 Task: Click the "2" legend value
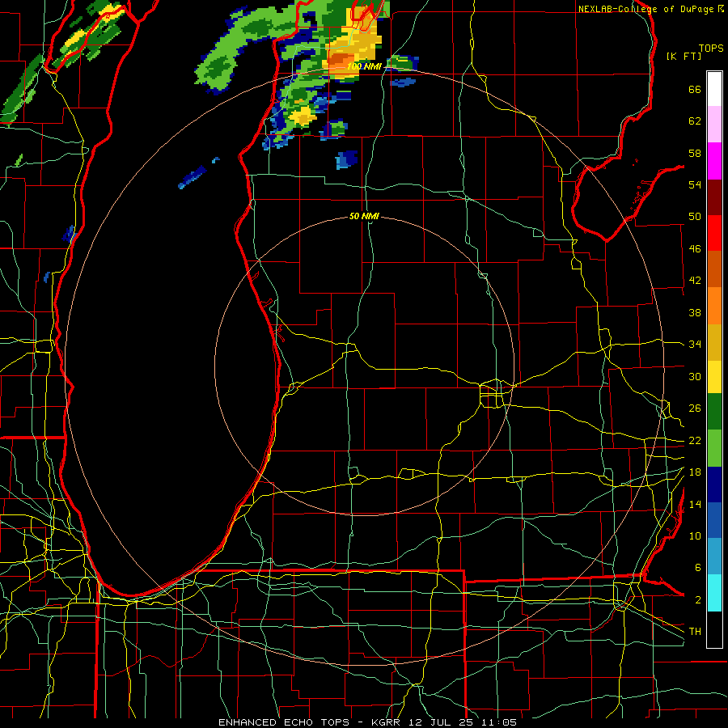pyautogui.click(x=698, y=600)
